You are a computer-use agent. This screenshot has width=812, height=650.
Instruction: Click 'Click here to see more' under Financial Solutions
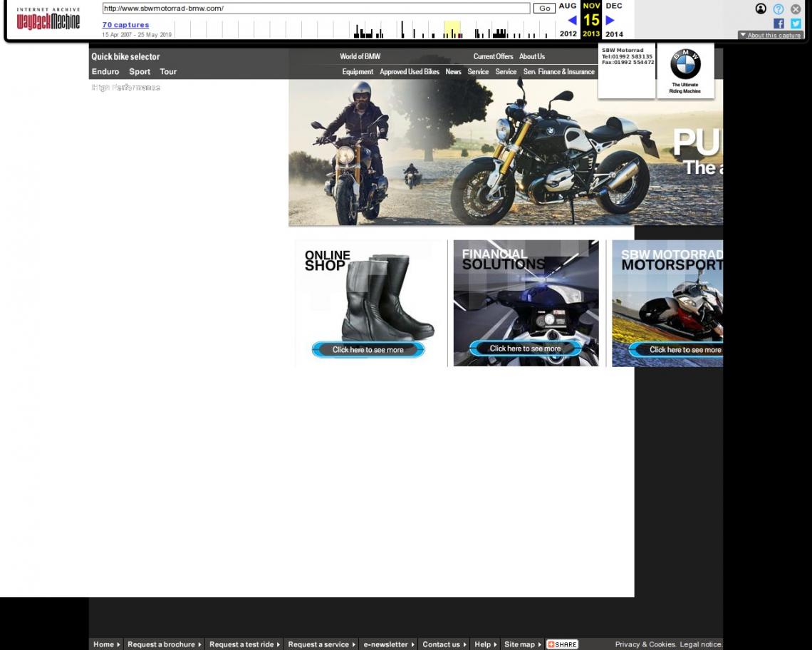526,349
